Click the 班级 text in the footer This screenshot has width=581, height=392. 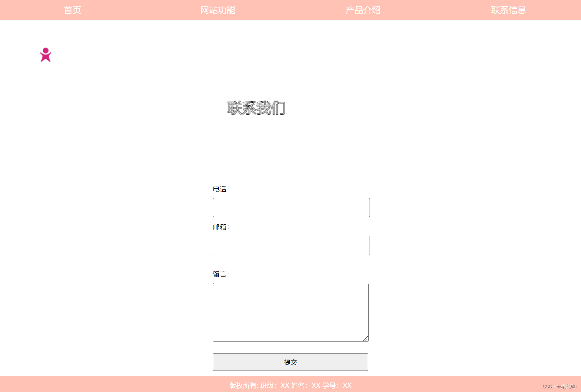[x=267, y=385]
